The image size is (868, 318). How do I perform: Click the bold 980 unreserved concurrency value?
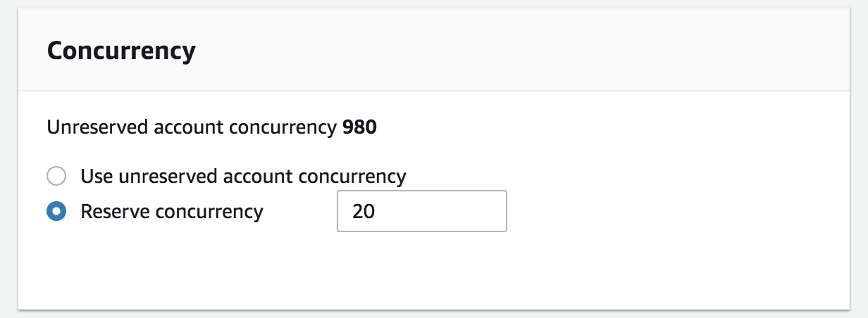pyautogui.click(x=359, y=129)
